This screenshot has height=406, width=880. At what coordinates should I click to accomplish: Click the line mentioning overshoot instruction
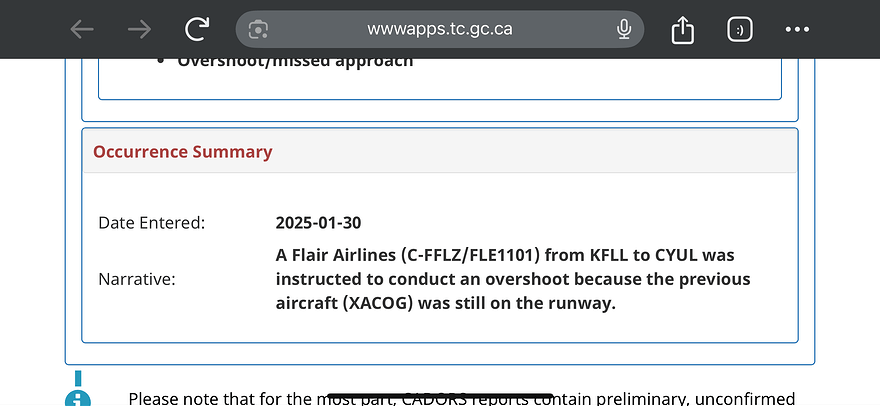512,279
